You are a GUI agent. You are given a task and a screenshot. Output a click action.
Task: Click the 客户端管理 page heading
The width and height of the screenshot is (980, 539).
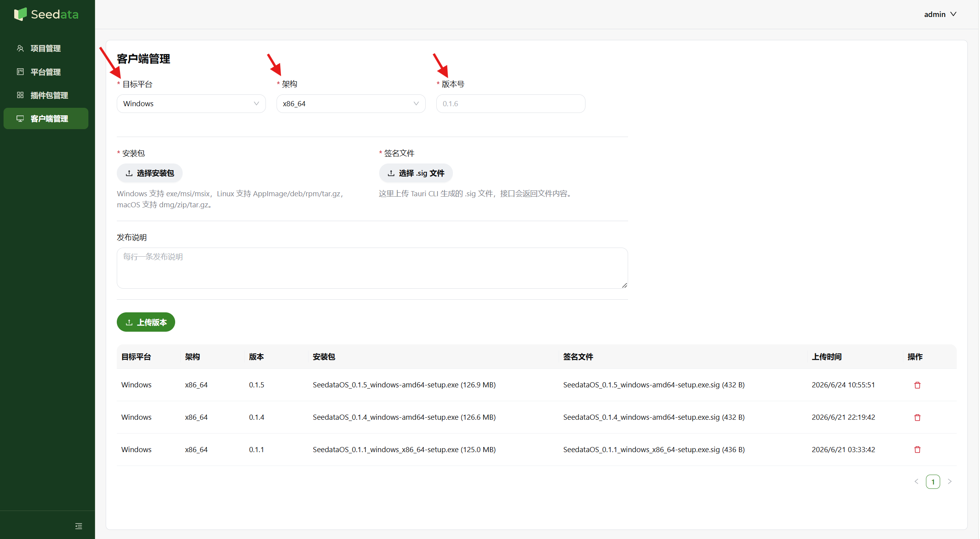143,58
